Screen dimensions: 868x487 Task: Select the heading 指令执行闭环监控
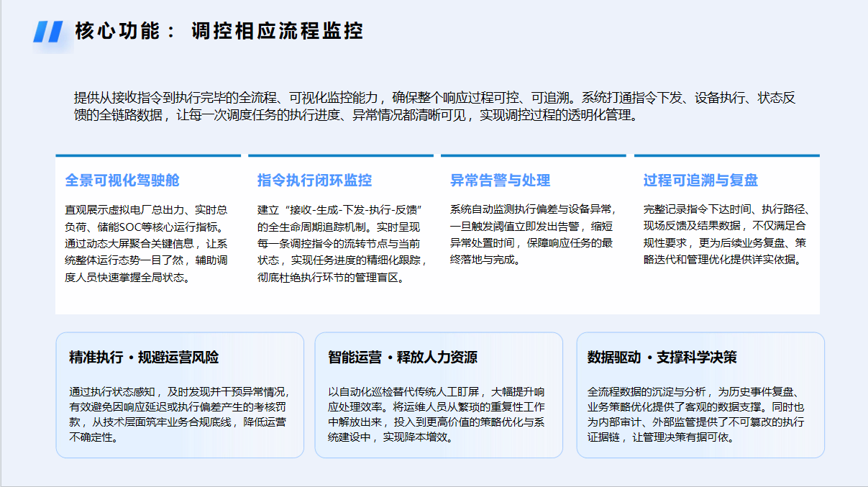[315, 180]
